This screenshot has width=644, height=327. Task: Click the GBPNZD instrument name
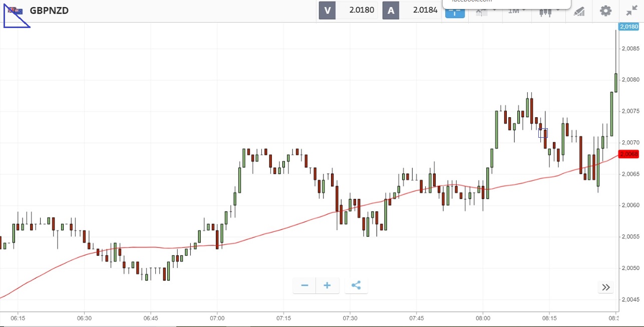(49, 11)
